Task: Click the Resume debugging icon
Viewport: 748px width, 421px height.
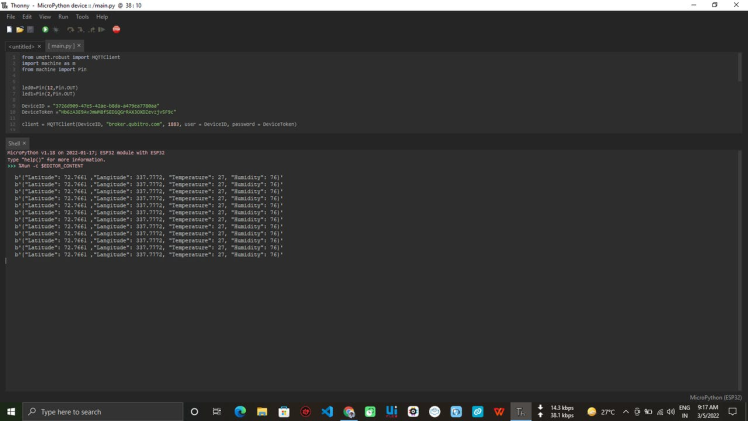Action: tap(102, 29)
